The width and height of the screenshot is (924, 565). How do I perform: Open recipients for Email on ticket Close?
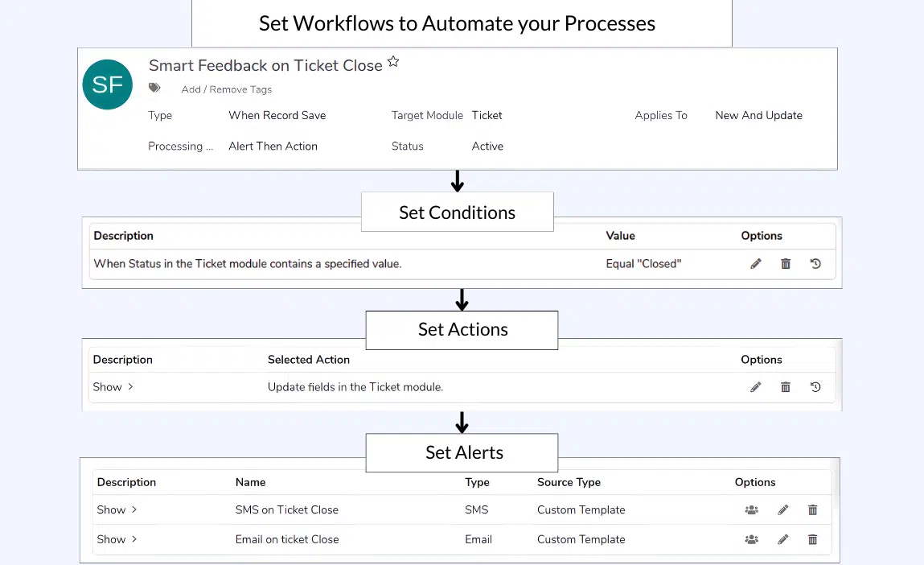click(751, 539)
